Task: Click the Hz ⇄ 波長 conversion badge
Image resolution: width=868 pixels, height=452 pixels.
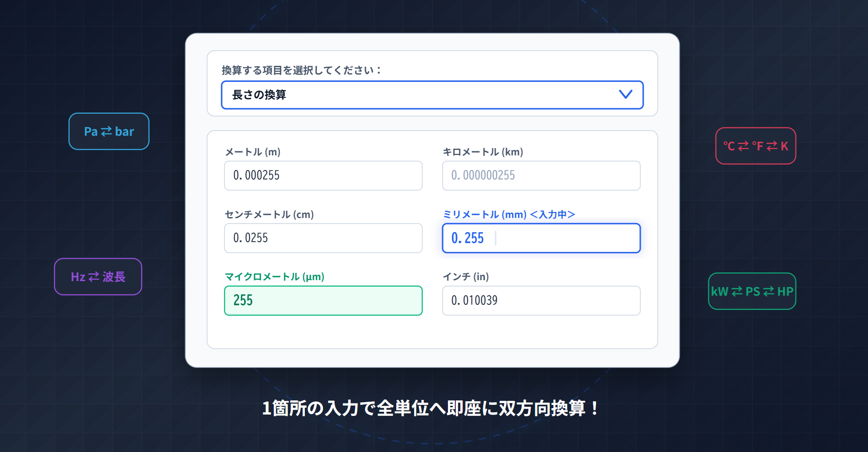Action: (x=98, y=277)
